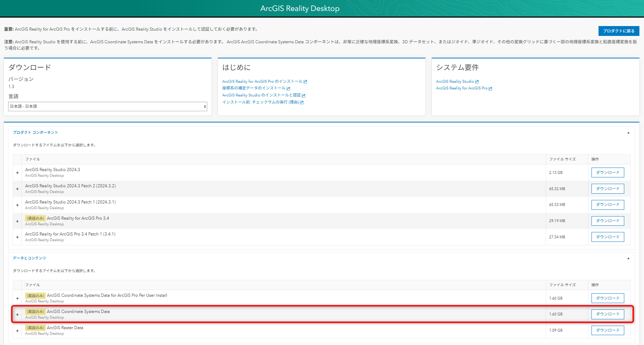This screenshot has height=345, width=644.
Task: Click the ArcGIS Reality Desktop page title
Action: [300, 8]
